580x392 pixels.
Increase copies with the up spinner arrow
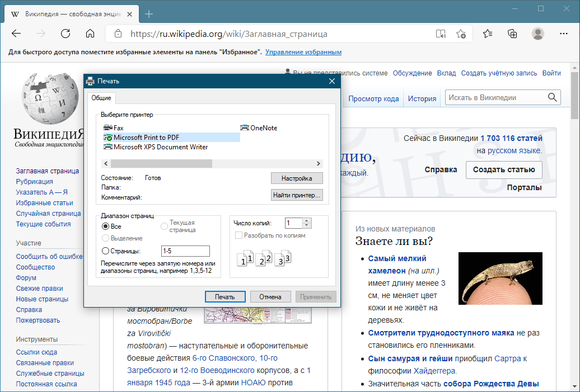point(307,220)
